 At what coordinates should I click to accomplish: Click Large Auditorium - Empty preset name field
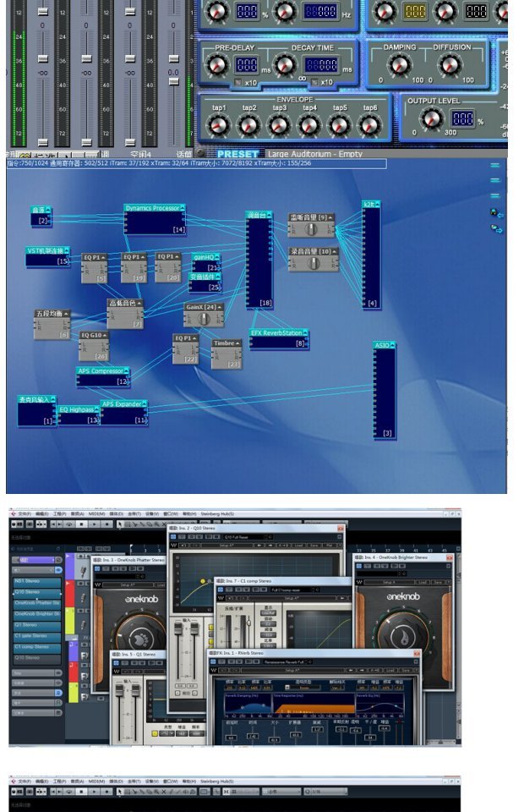[x=315, y=154]
